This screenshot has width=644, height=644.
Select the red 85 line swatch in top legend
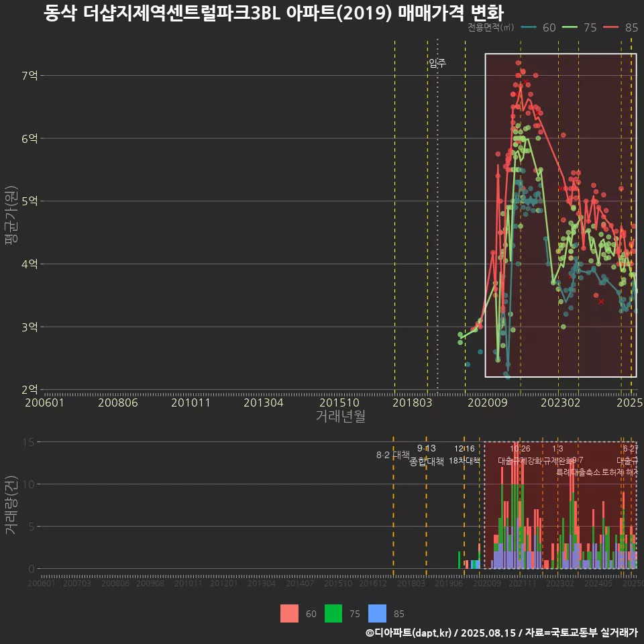tap(610, 27)
